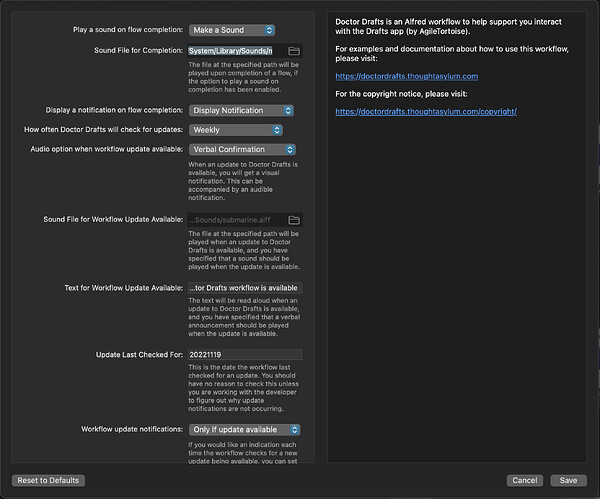Change 'Weekly' update check frequency dropdown

(x=236, y=130)
